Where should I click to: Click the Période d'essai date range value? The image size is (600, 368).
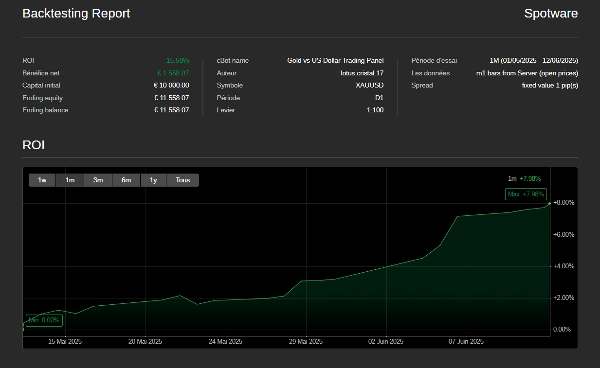click(x=534, y=60)
